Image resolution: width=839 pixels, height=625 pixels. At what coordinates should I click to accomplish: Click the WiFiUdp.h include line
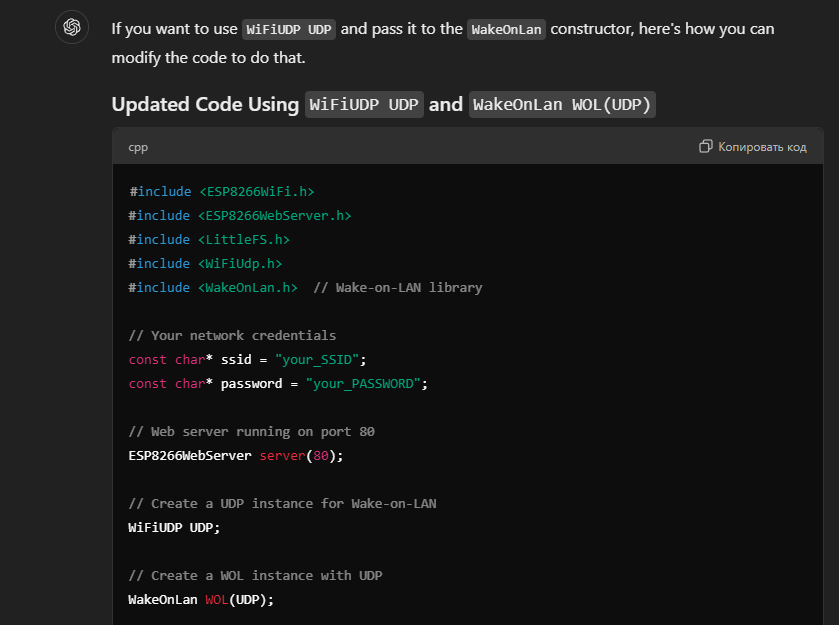pyautogui.click(x=205, y=263)
